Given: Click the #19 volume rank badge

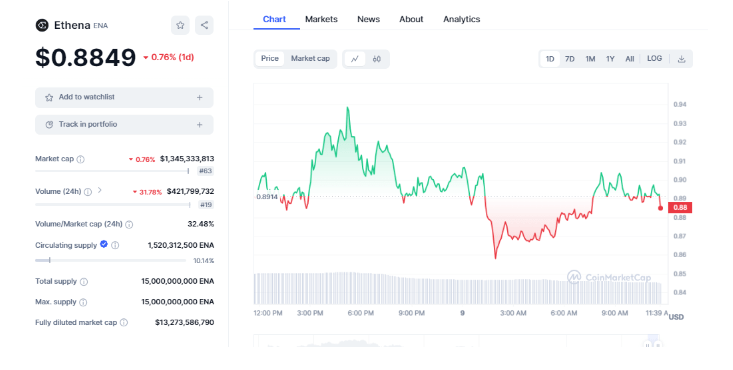Looking at the screenshot, I should coord(206,204).
